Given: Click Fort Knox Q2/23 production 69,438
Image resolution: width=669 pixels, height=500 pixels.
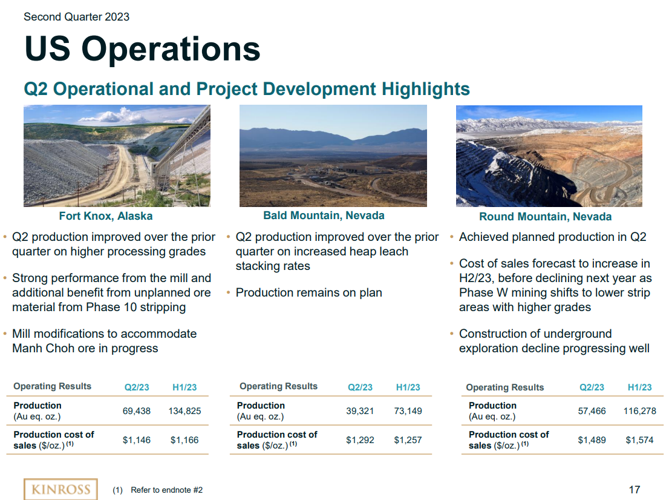Looking at the screenshot, I should tap(137, 411).
